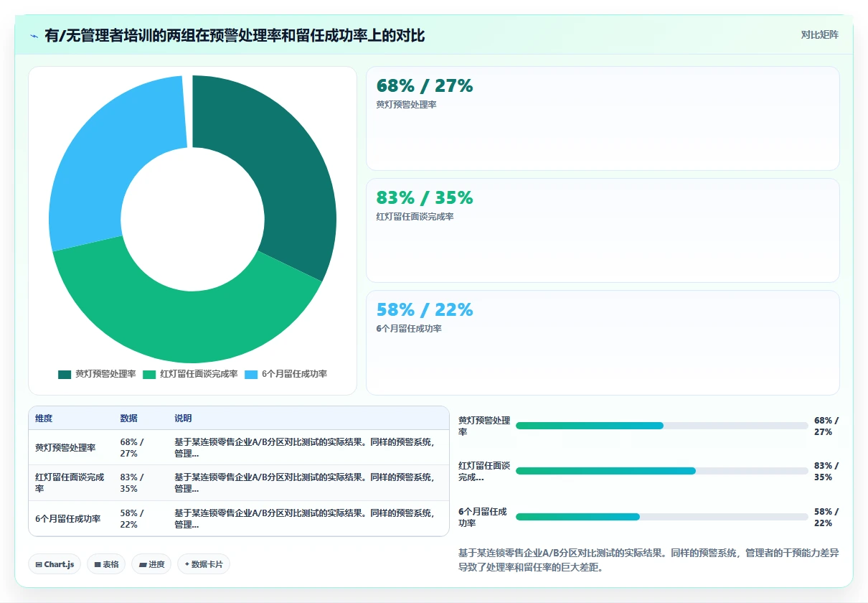
Task: Select the 6个月留任成功率 table row cell
Action: pos(71,518)
